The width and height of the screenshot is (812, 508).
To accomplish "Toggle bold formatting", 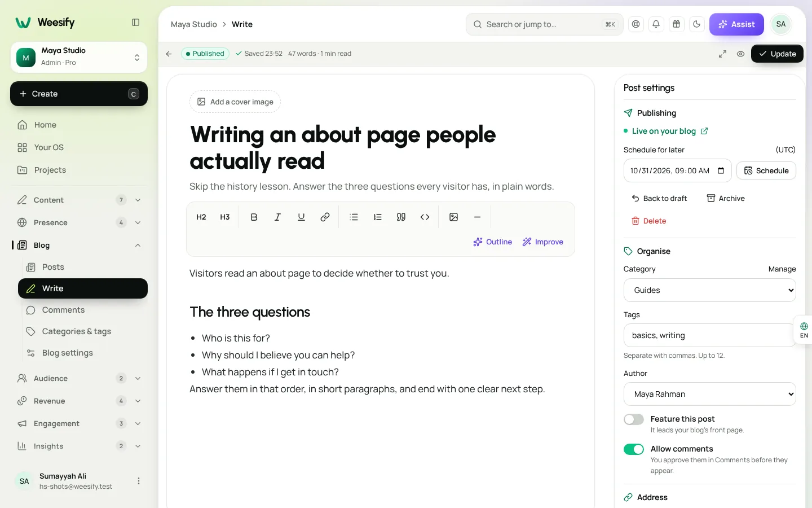I will pyautogui.click(x=254, y=217).
